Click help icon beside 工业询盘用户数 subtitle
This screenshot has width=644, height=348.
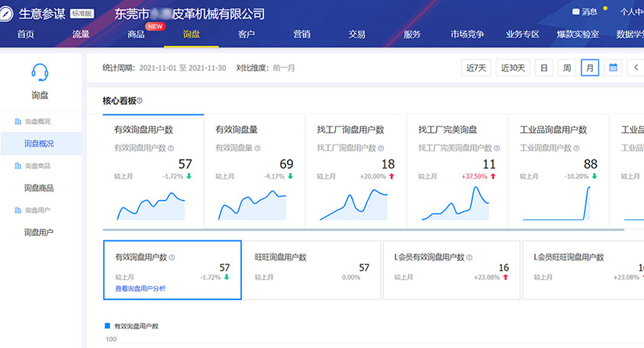click(576, 148)
